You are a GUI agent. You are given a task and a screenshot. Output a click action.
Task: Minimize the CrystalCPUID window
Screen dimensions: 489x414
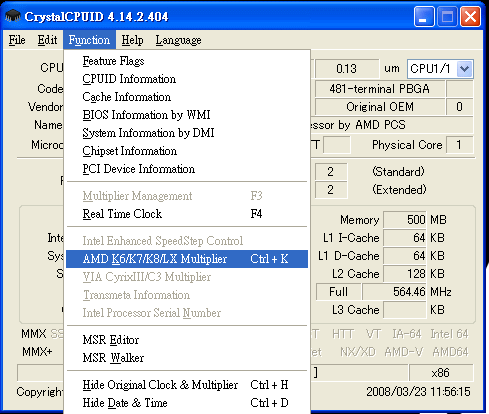click(424, 16)
